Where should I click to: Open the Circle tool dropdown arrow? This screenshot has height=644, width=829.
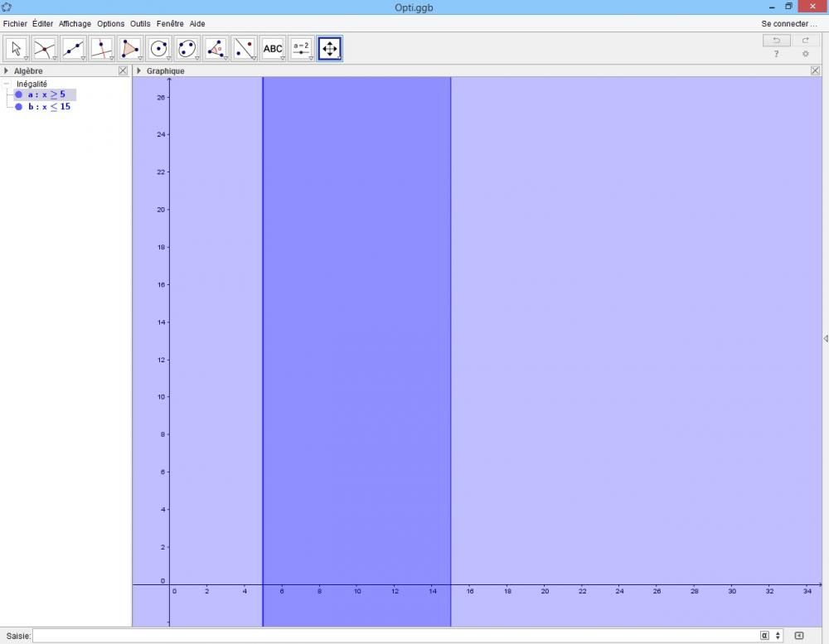pos(168,58)
